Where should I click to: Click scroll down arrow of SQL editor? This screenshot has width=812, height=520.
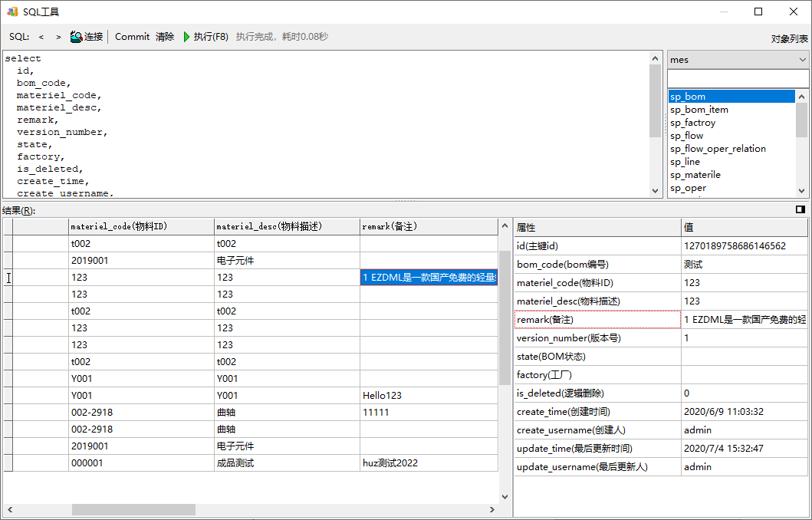pyautogui.click(x=655, y=191)
